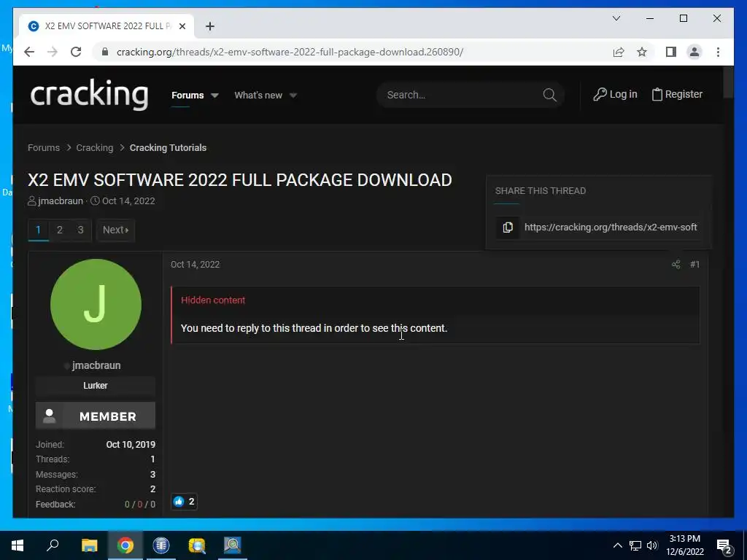Go to Cracking Tutorials breadcrumb
The image size is (747, 560).
[x=169, y=147]
